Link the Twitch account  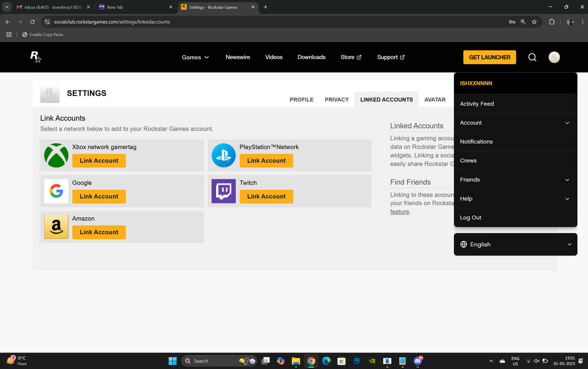pos(266,196)
